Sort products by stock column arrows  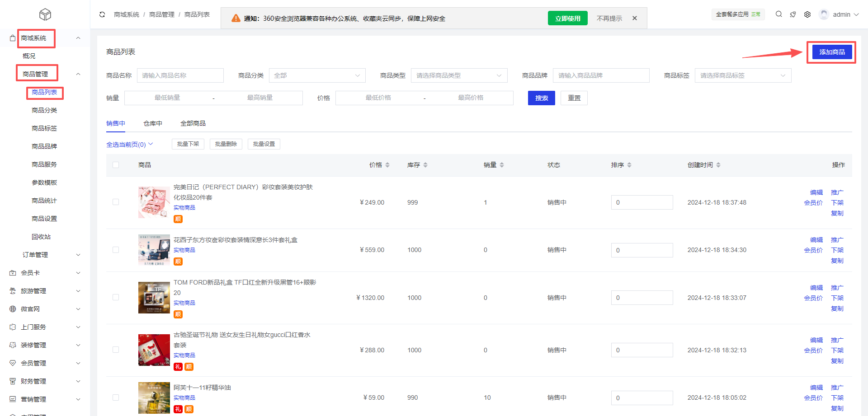tap(425, 165)
